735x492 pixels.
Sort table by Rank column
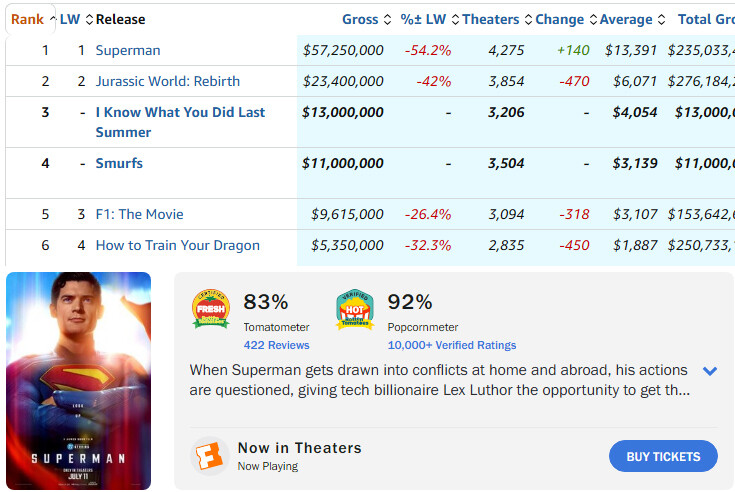(27, 19)
